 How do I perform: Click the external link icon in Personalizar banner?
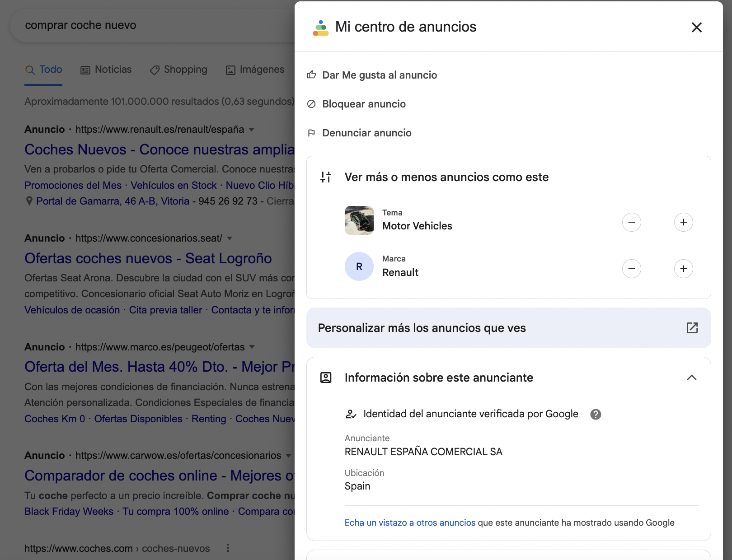[692, 328]
